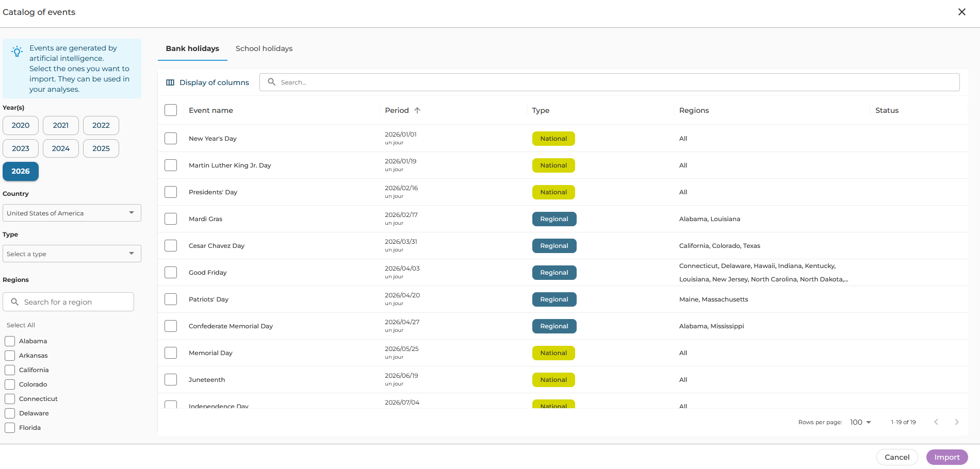Sort by the Period column header
The image size is (980, 469).
tap(397, 110)
